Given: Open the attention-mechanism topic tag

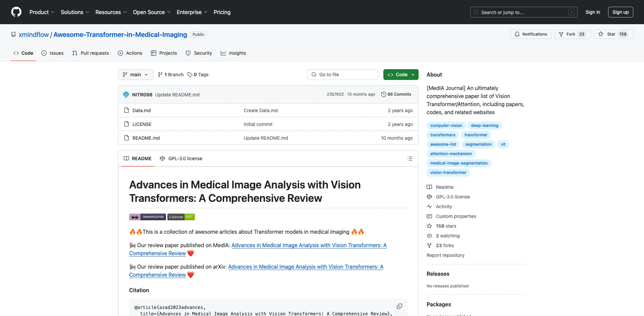Looking at the screenshot, I should [x=451, y=154].
